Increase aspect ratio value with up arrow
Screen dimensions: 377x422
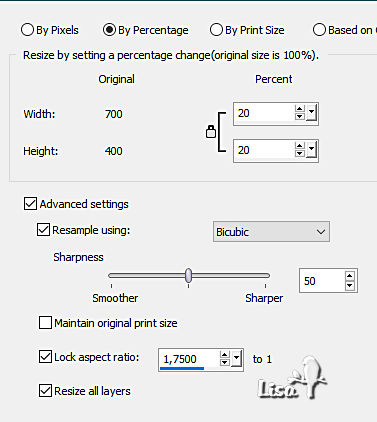coord(225,355)
